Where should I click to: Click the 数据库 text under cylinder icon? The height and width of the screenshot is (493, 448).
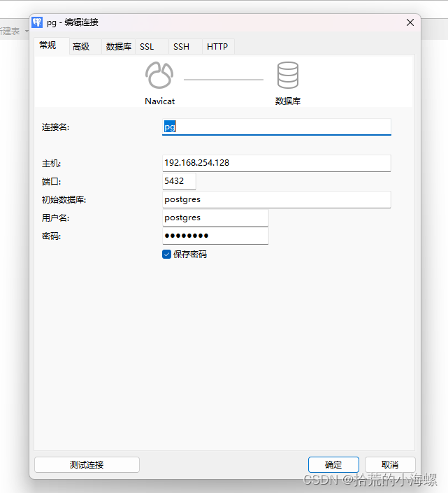tap(288, 101)
